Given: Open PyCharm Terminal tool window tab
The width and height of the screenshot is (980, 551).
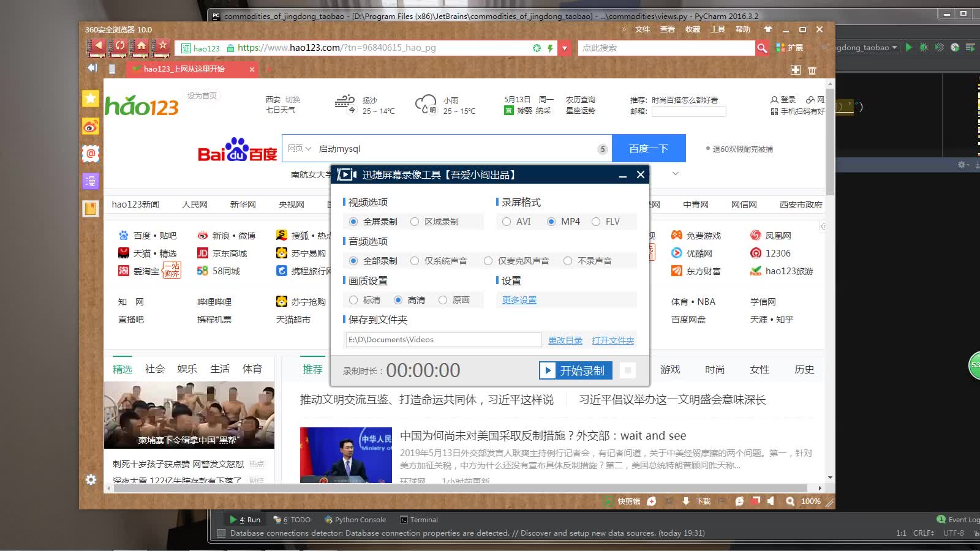Looking at the screenshot, I should (419, 520).
